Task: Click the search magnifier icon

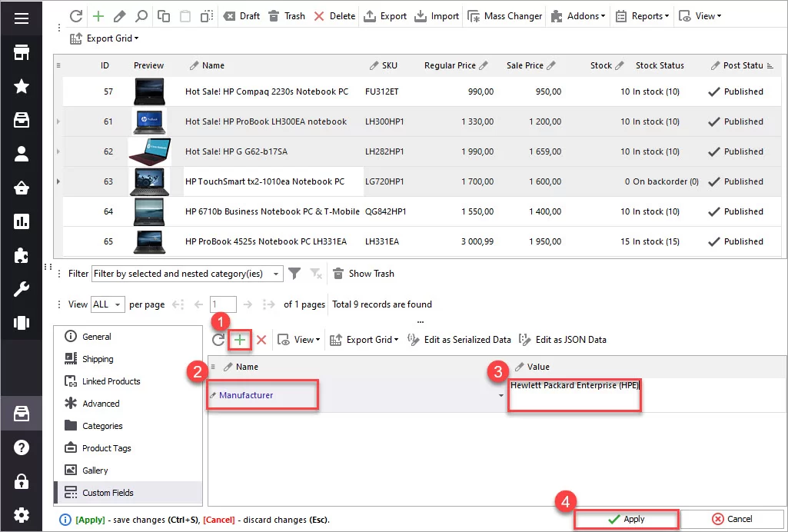Action: click(141, 15)
